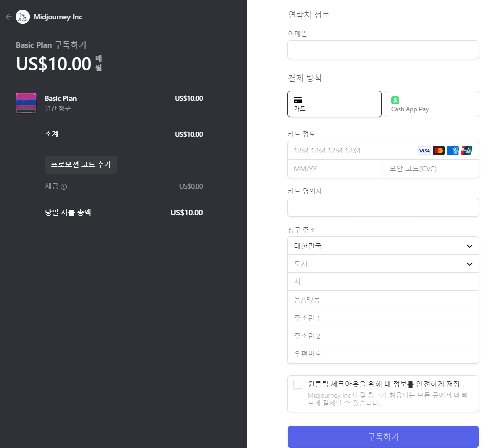The image size is (491, 448).
Task: Expand the 도시 selection dropdown
Action: (x=383, y=263)
